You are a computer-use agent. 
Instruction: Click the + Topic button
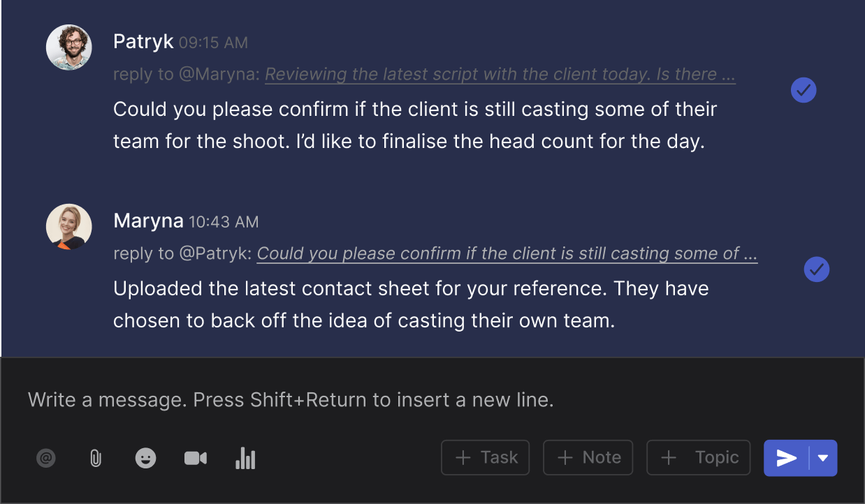(x=699, y=458)
